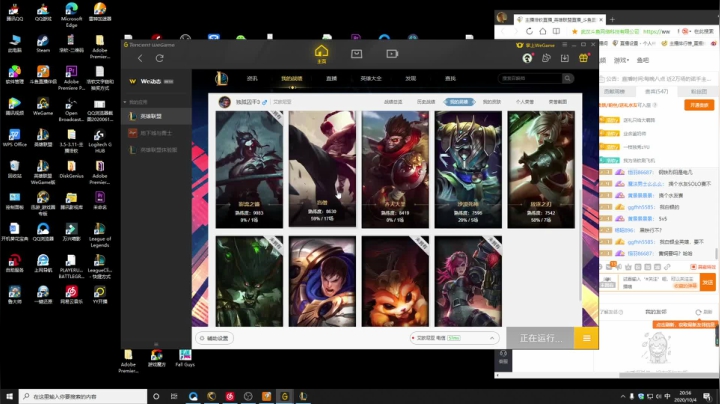The height and width of the screenshot is (404, 720).
Task: Switch to 粉丝团 chat tab
Action: coord(698,91)
